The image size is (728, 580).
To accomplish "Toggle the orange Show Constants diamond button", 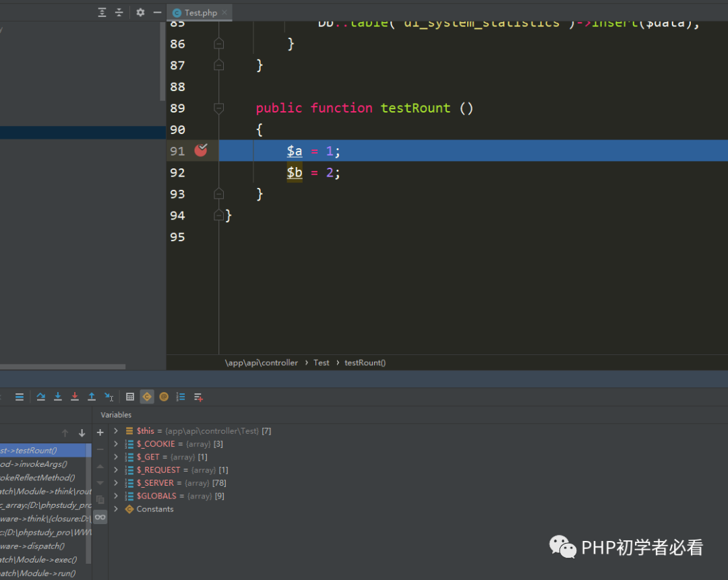I will 147,397.
